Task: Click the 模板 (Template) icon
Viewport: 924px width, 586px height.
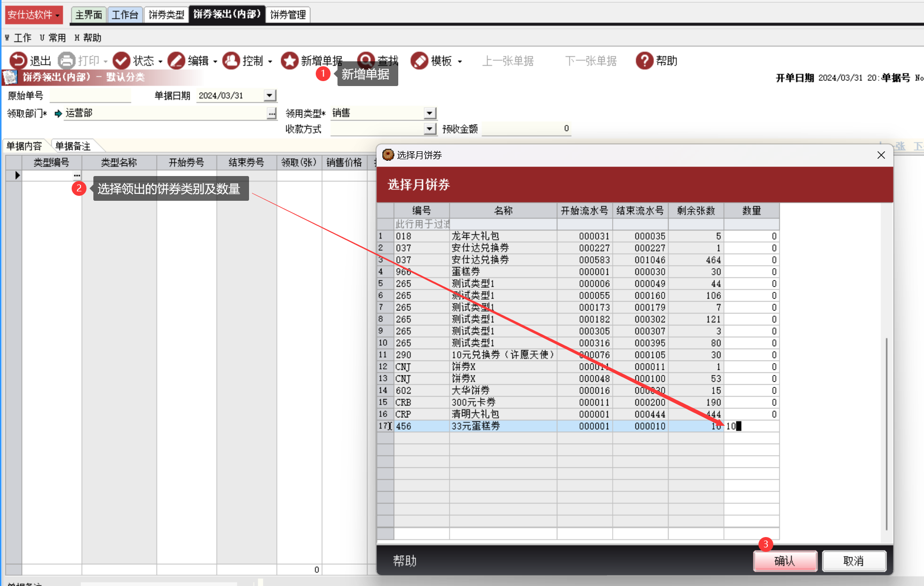Action: point(419,61)
